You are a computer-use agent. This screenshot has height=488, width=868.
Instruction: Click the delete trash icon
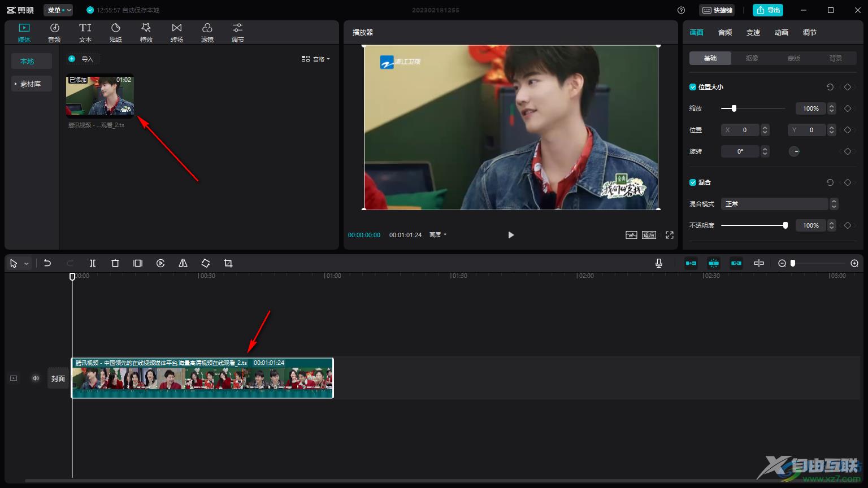tap(115, 263)
